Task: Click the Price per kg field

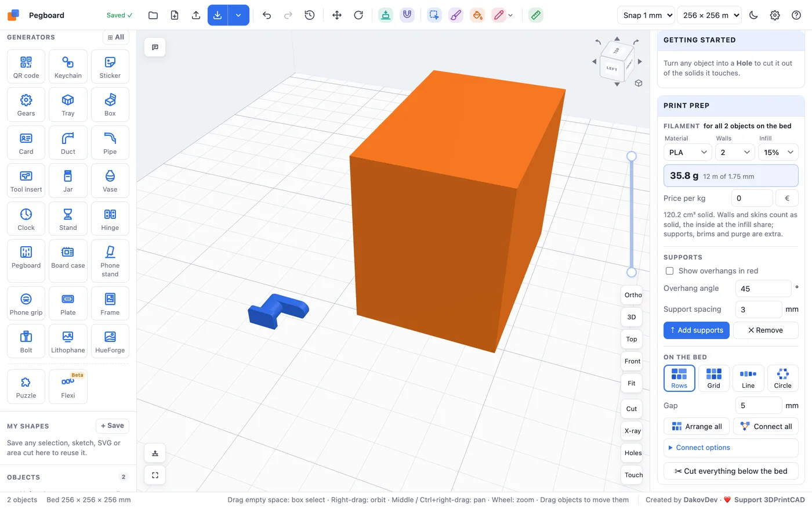Action: (752, 198)
